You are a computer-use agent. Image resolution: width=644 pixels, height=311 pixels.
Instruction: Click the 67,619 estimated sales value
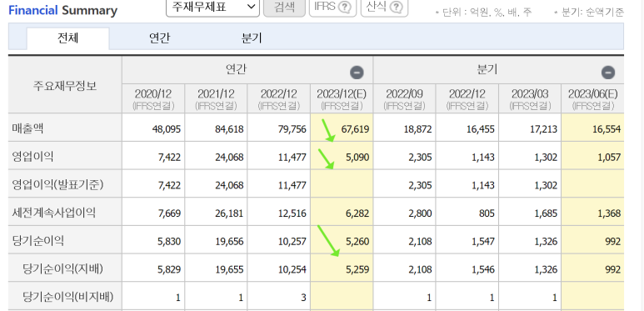(x=355, y=129)
